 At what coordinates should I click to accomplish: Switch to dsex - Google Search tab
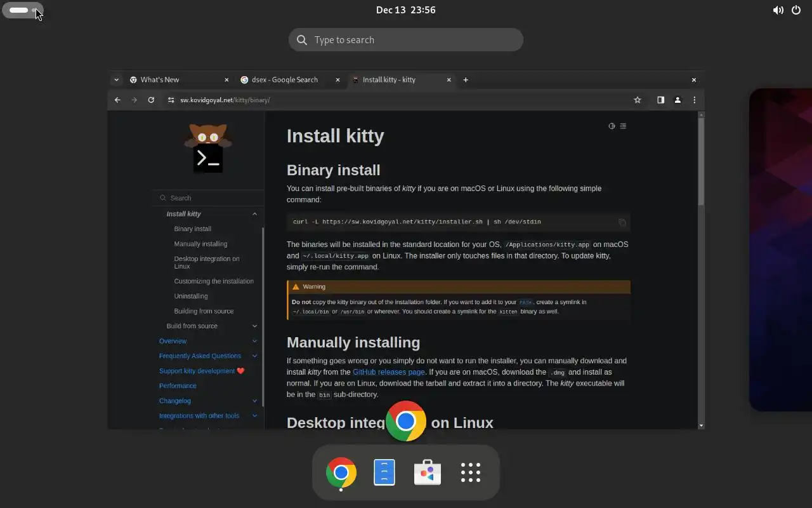tap(291, 79)
